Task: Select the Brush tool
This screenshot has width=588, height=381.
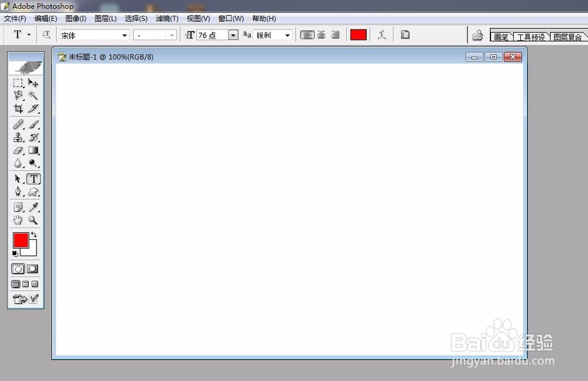Action: pyautogui.click(x=33, y=124)
